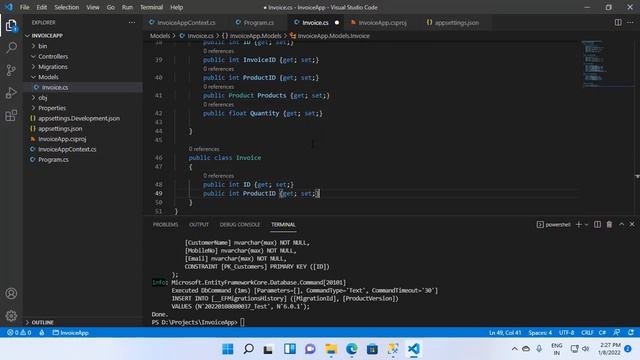Image resolution: width=640 pixels, height=360 pixels.
Task: Switch to the Program.cs tab
Action: click(x=258, y=22)
